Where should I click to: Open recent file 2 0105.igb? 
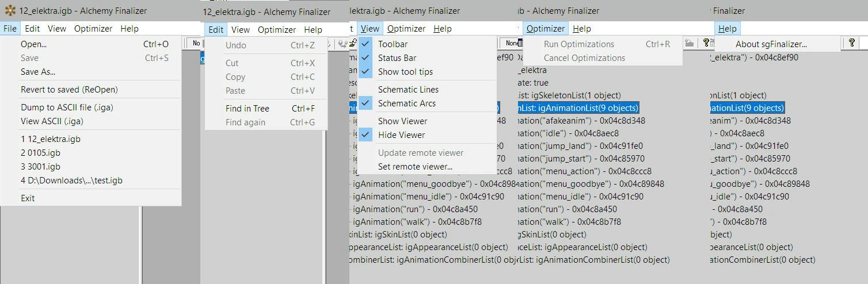[x=91, y=153]
